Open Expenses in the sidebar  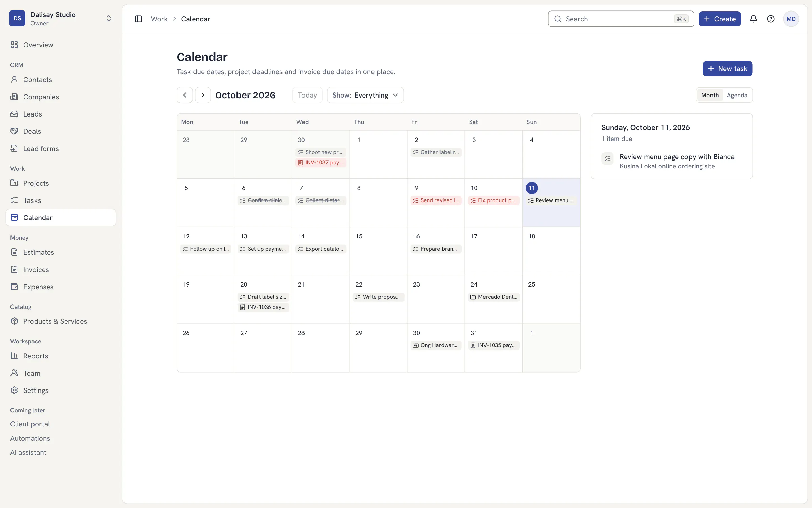[x=61, y=287]
